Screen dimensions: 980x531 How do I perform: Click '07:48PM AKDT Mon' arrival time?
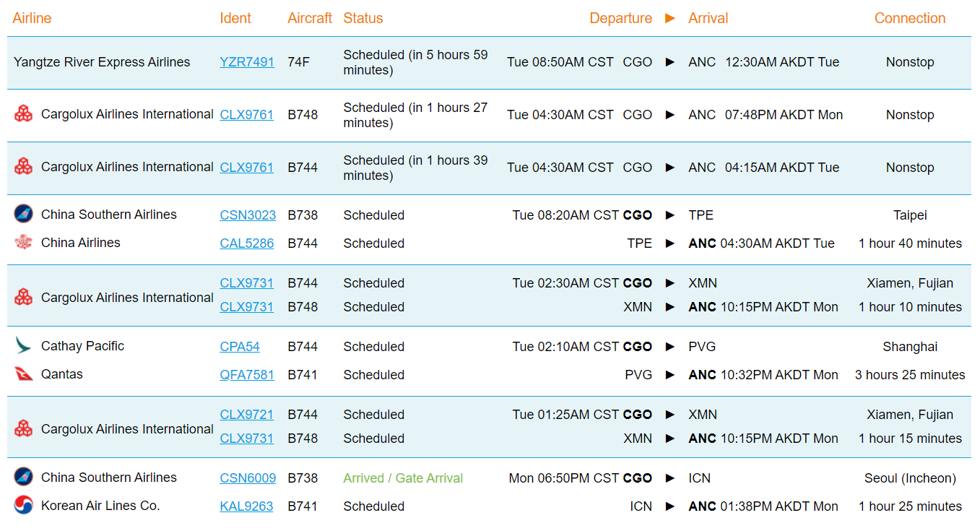coord(784,115)
